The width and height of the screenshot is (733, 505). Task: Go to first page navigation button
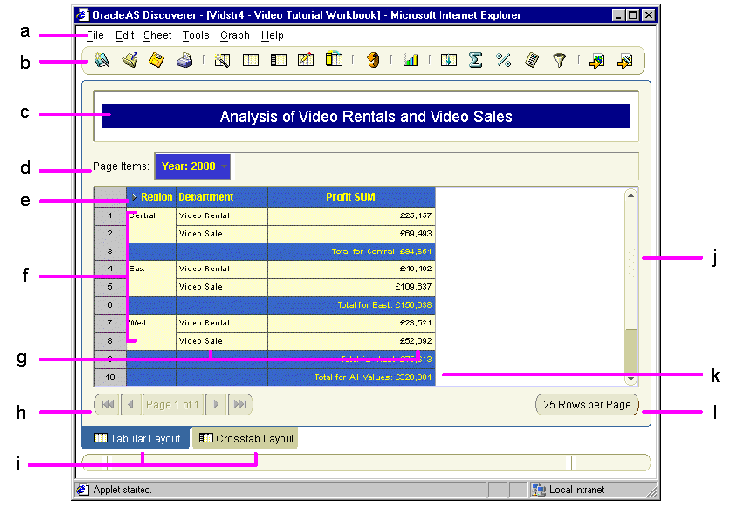[x=108, y=404]
